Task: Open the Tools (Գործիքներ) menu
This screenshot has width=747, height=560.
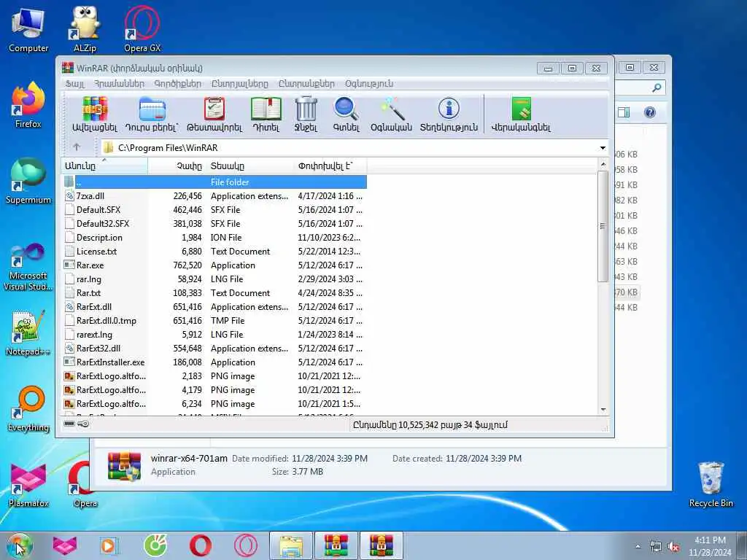Action: 178,84
